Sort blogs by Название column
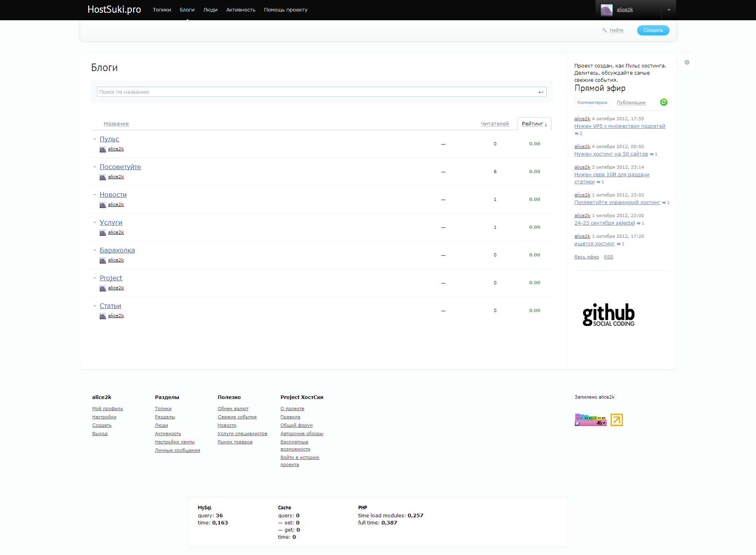This screenshot has height=555, width=756. (x=116, y=124)
